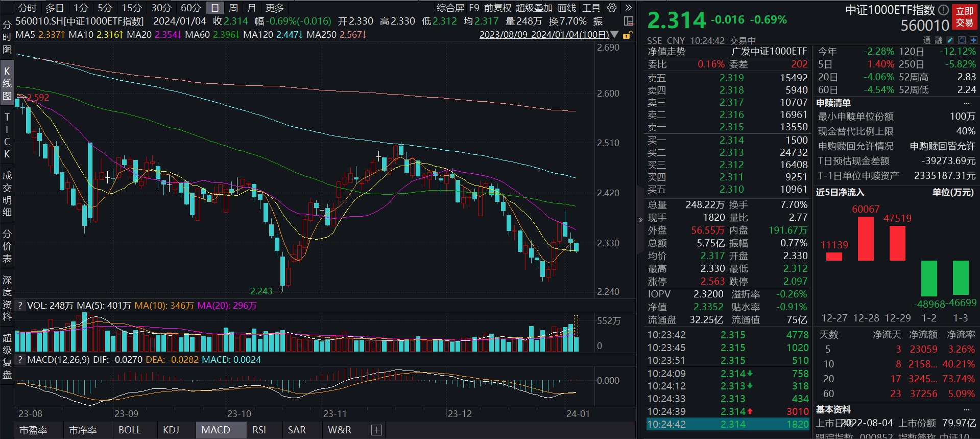Click the F9 toolbar button
The image size is (980, 439).
[x=474, y=8]
